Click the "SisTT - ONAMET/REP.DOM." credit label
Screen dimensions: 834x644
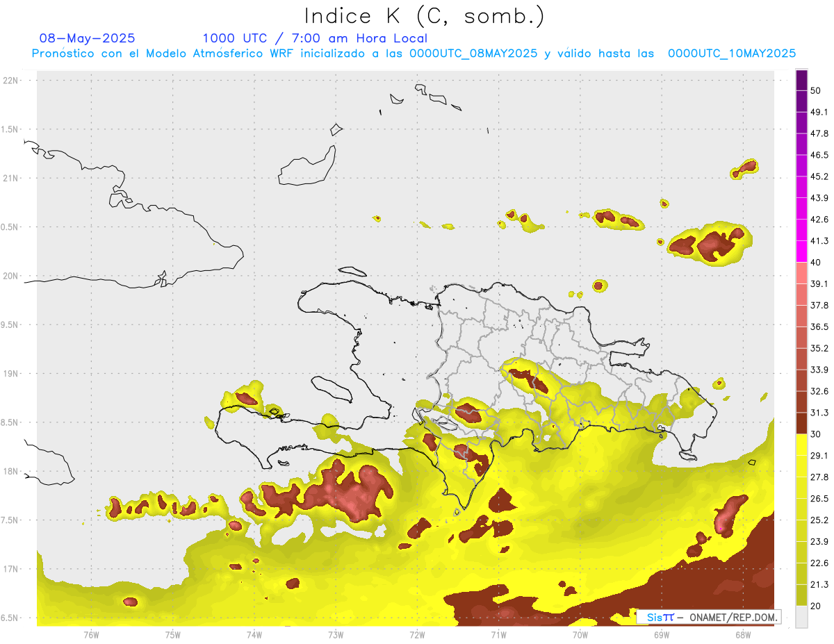pos(709,617)
